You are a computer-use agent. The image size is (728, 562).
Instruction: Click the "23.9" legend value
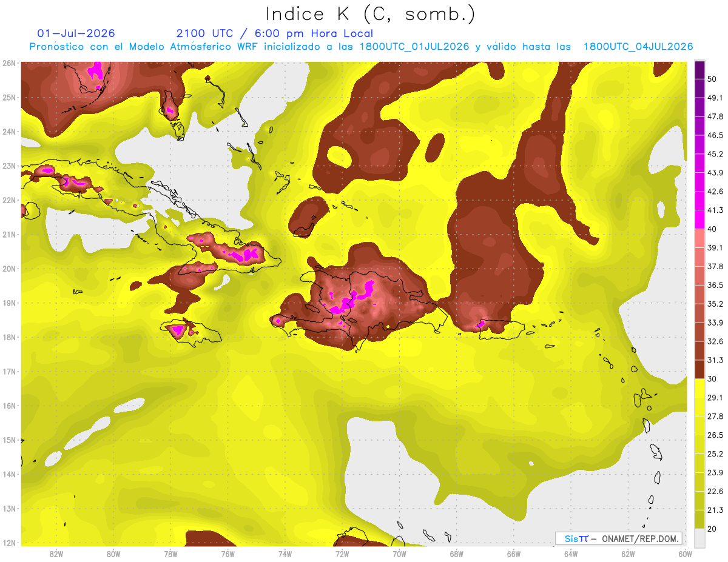pos(715,473)
